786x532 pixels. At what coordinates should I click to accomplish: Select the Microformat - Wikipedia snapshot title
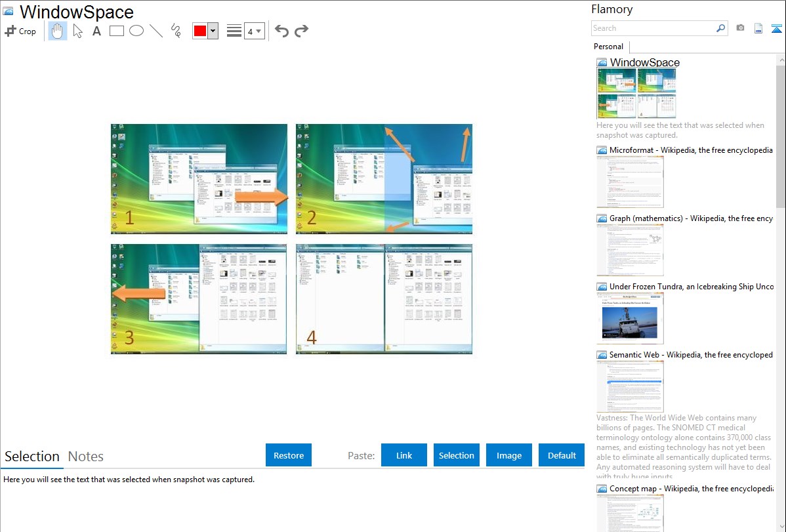pyautogui.click(x=691, y=150)
